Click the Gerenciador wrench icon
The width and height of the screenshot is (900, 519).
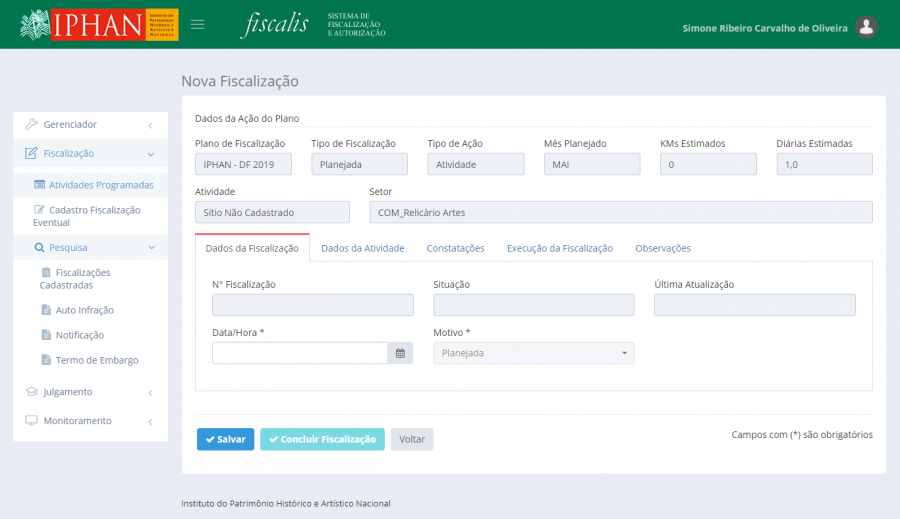[31, 125]
